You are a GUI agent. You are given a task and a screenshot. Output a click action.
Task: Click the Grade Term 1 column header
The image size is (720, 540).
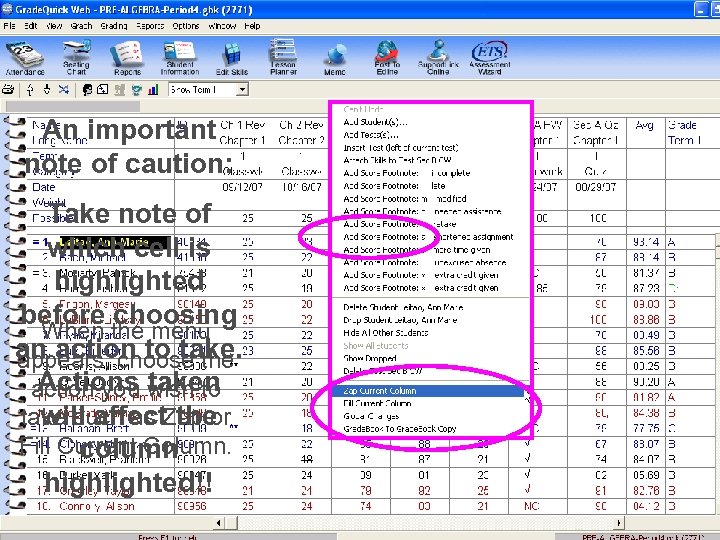point(684,133)
